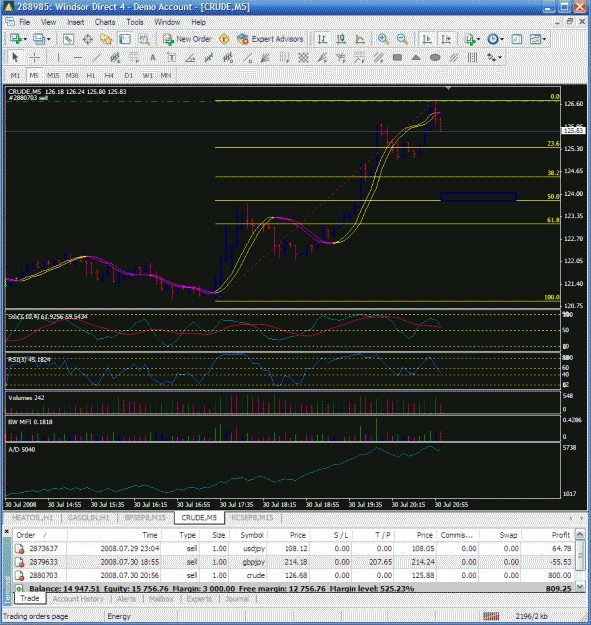Switch to the KCSEP8,M15 chart tab
The image size is (591, 625).
point(252,518)
